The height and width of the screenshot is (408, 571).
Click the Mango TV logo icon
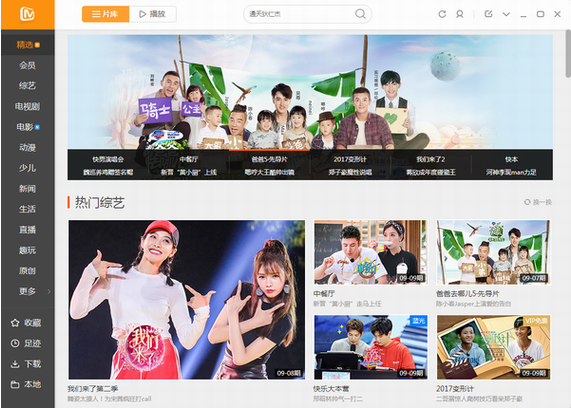coord(27,14)
